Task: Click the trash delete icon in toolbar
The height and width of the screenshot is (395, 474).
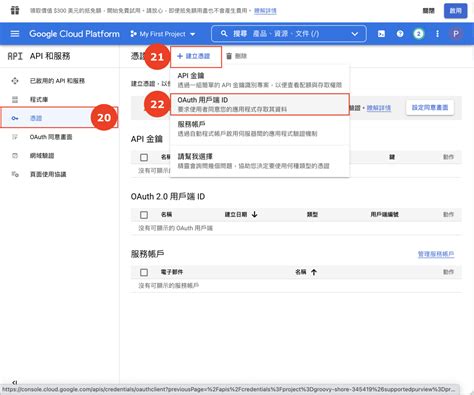Action: [x=229, y=56]
